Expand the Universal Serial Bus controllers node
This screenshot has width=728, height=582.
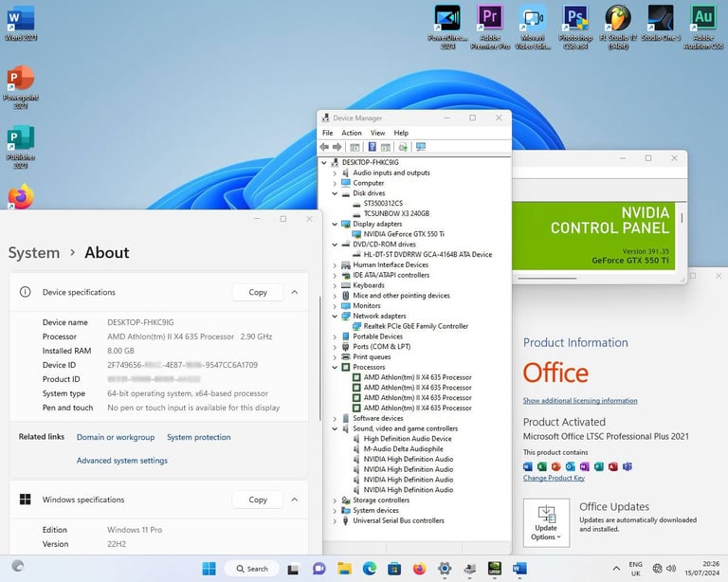335,520
